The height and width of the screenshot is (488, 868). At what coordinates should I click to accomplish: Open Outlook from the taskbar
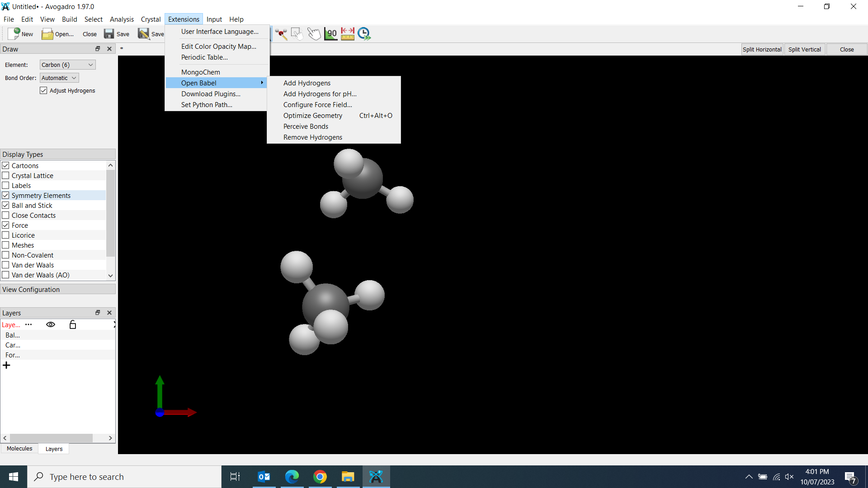coord(264,477)
